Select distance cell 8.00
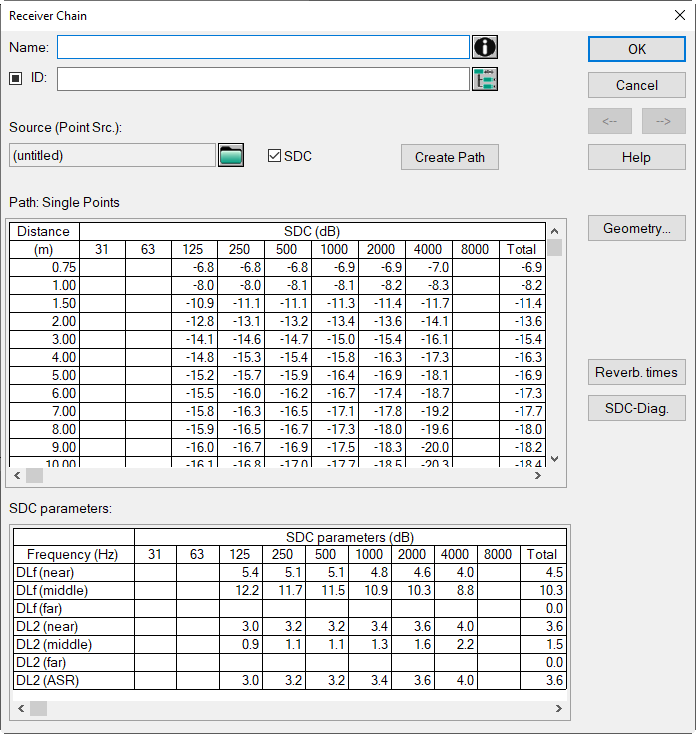 point(44,430)
